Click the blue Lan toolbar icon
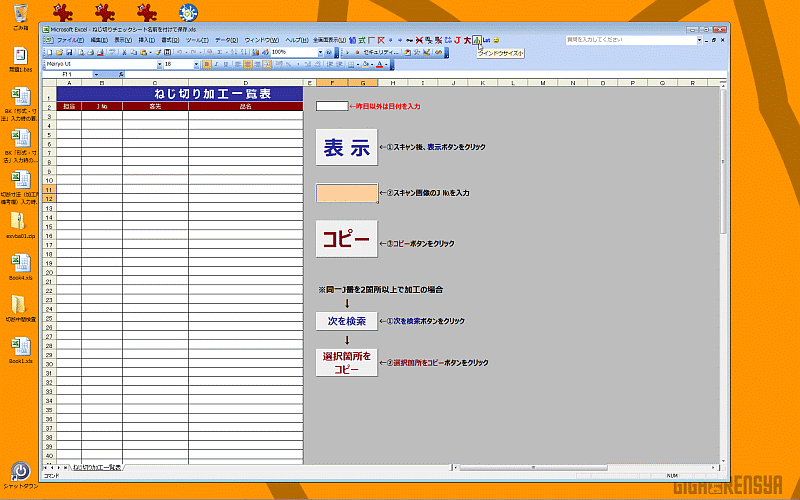 pos(486,40)
